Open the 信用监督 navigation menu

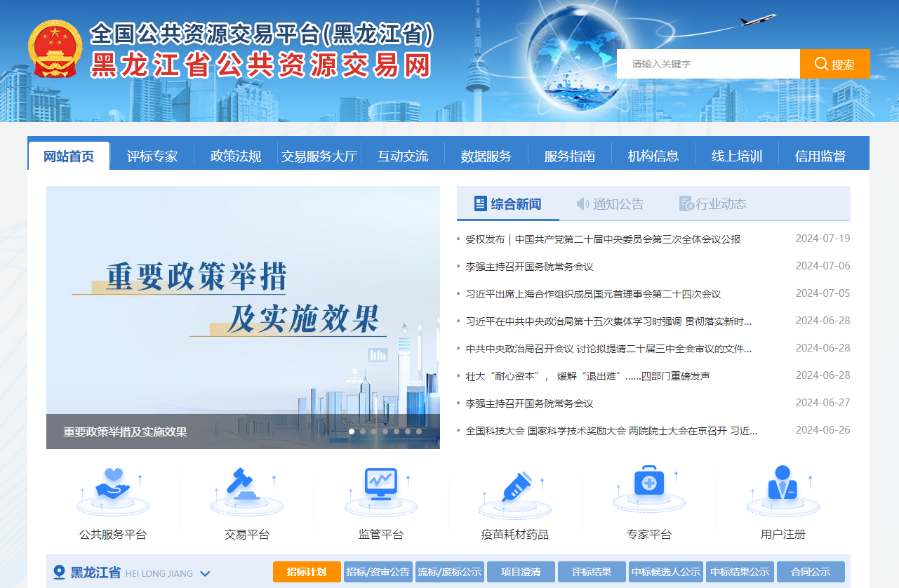(817, 155)
